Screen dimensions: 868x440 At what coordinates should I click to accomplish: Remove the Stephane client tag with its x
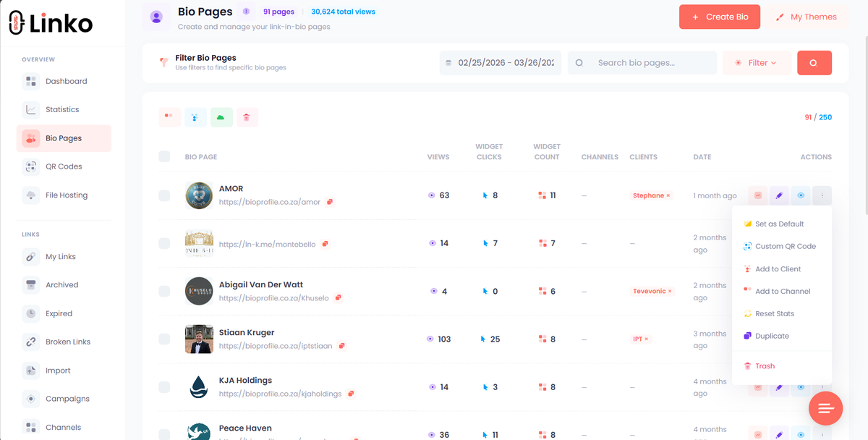pos(666,195)
